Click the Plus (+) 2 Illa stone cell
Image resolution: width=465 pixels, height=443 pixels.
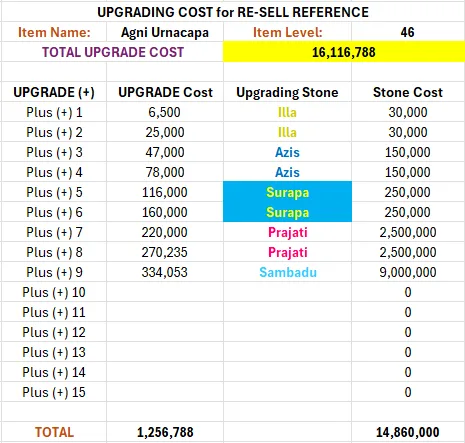click(287, 132)
